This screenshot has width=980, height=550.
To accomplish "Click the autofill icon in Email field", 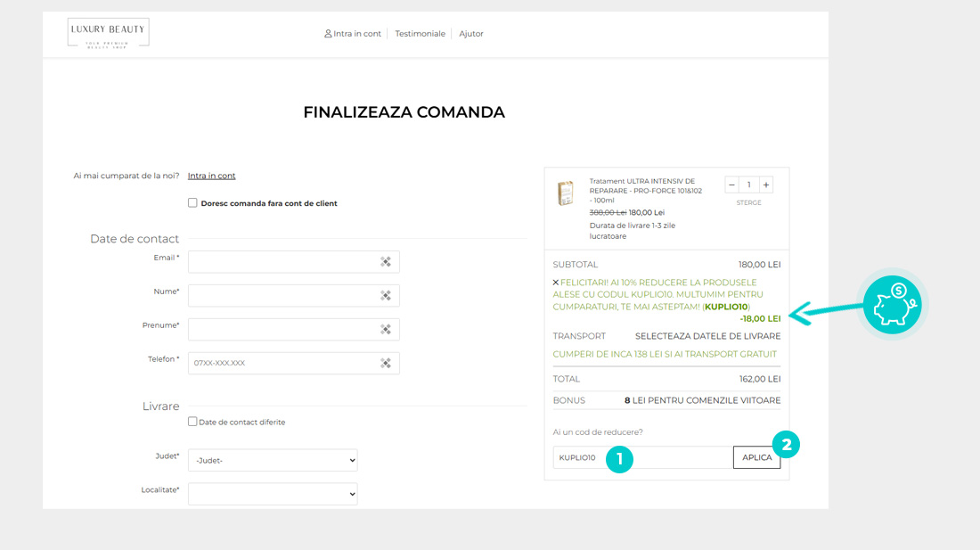I will point(386,262).
